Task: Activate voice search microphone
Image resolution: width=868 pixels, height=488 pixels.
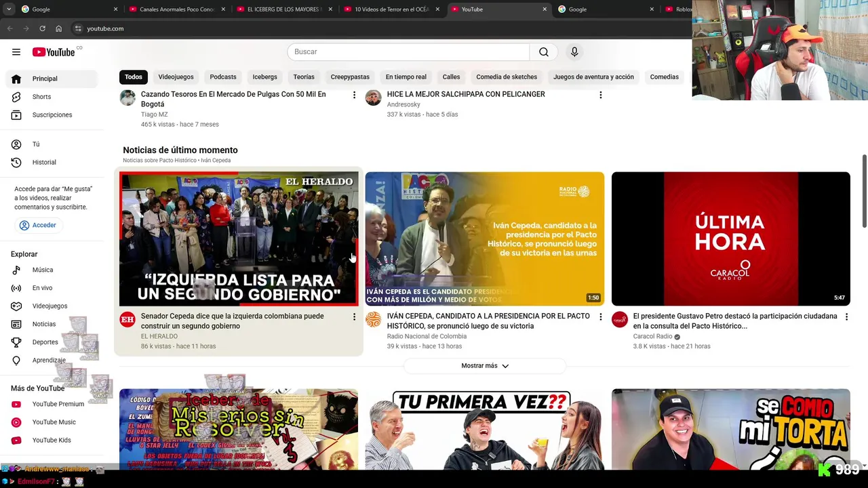Action: click(x=574, y=52)
